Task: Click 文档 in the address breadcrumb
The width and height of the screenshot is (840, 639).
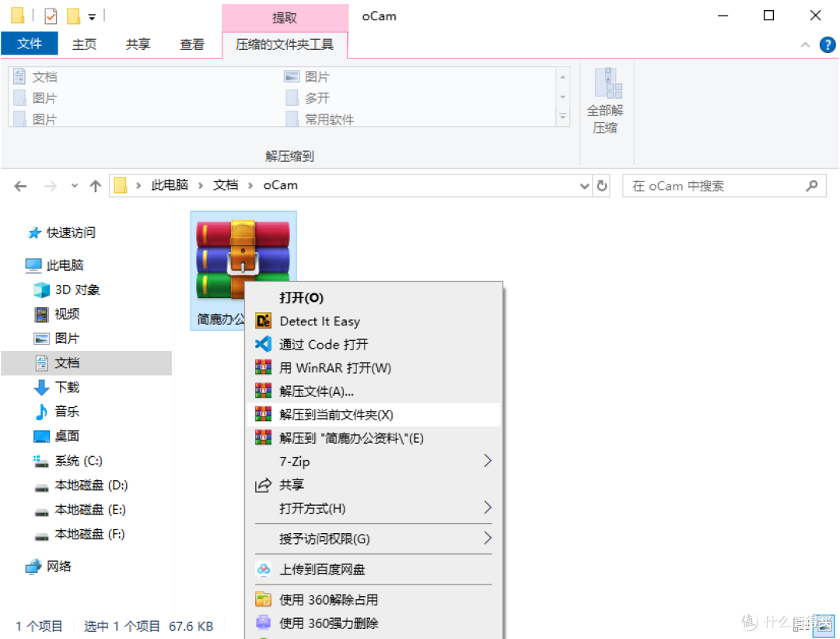Action: click(226, 185)
